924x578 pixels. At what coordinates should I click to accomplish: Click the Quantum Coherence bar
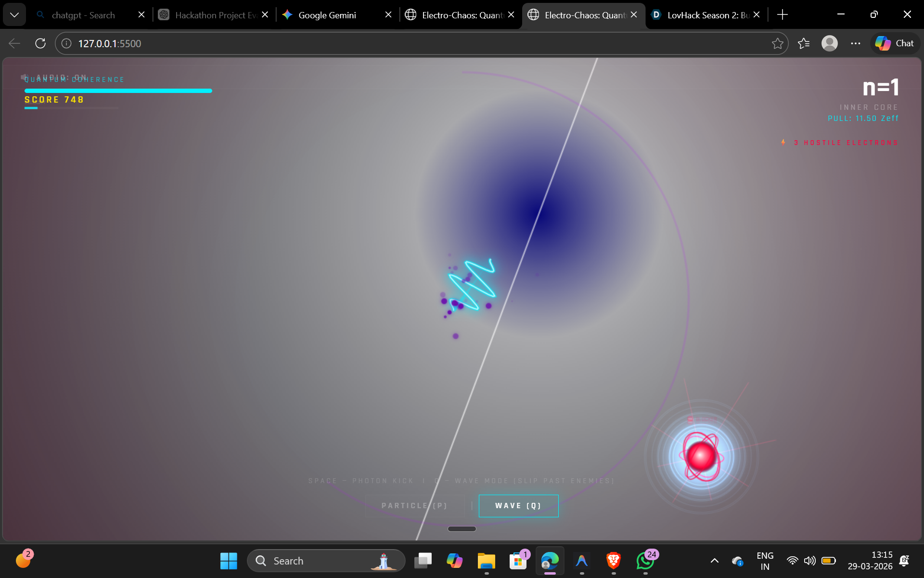(118, 91)
